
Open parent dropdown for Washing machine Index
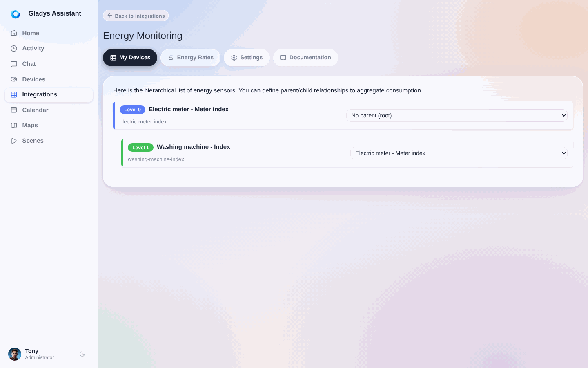click(x=459, y=153)
